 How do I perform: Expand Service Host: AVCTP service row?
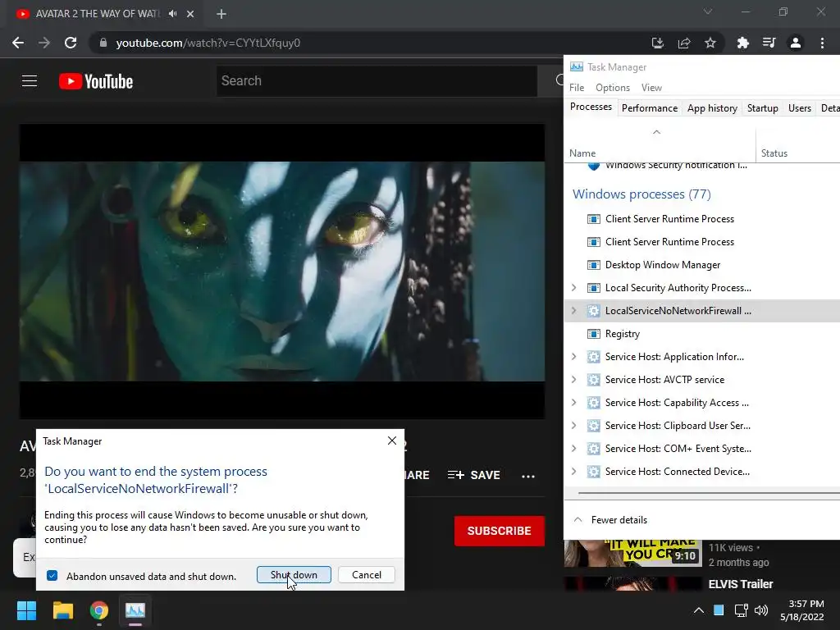(573, 380)
